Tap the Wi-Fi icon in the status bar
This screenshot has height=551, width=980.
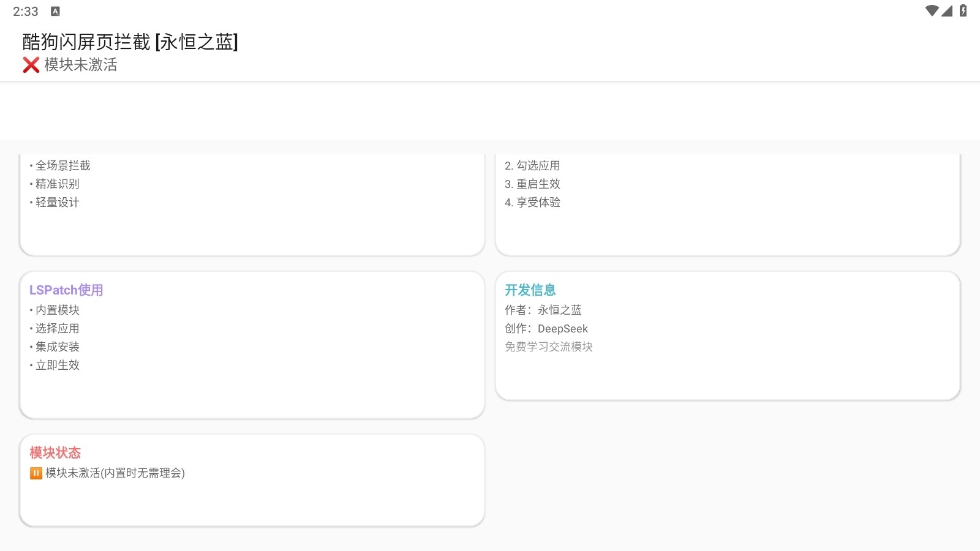point(933,10)
